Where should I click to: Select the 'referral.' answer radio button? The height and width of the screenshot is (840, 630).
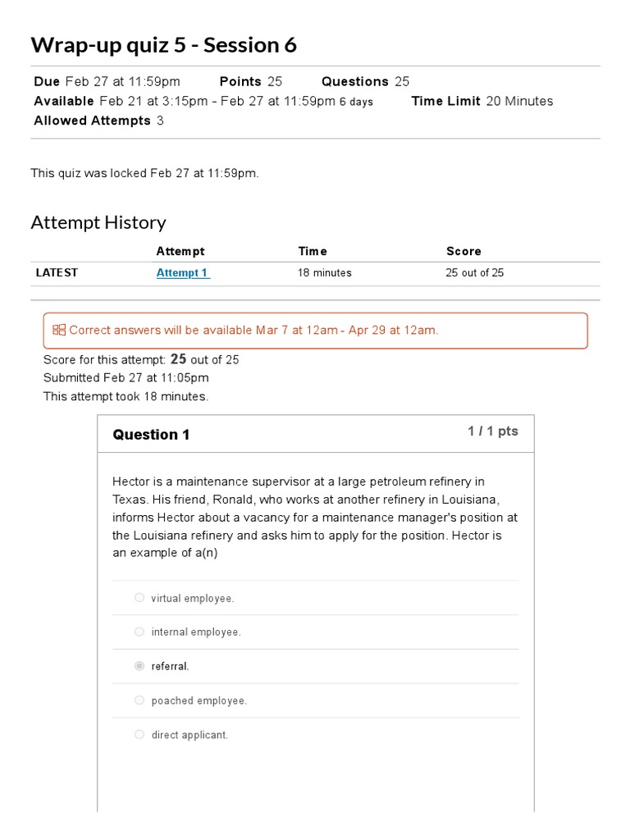(x=139, y=666)
